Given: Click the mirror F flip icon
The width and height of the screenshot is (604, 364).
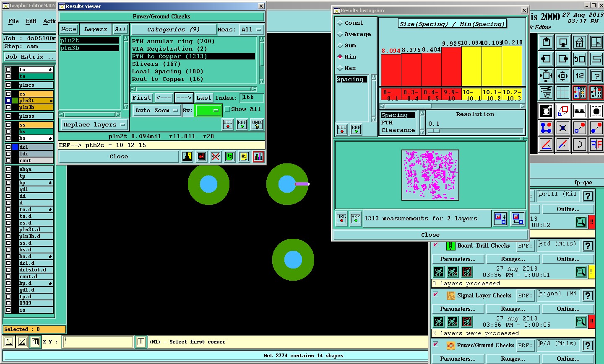Looking at the screenshot, I should click(596, 145).
